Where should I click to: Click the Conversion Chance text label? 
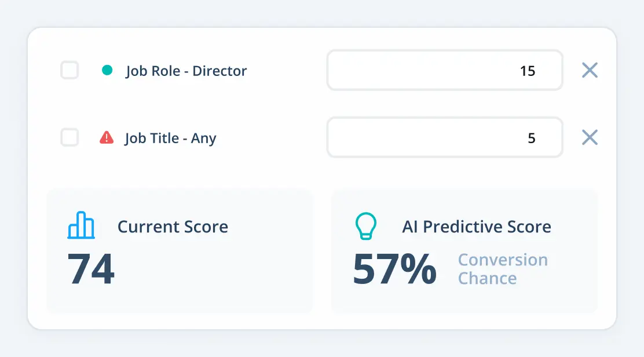(x=503, y=269)
